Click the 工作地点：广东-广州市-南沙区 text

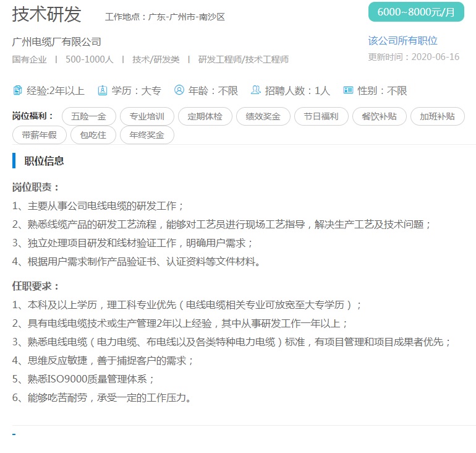[165, 17]
